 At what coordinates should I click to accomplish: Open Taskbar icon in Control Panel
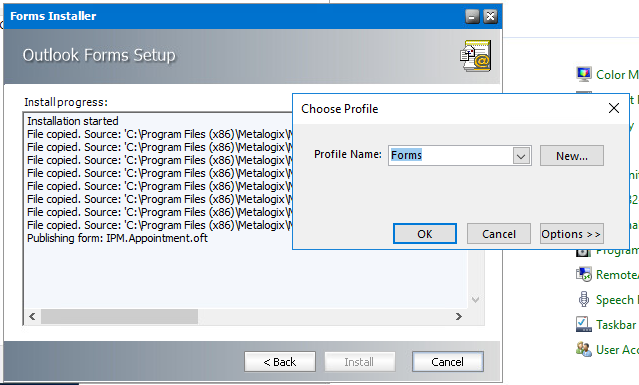(584, 324)
